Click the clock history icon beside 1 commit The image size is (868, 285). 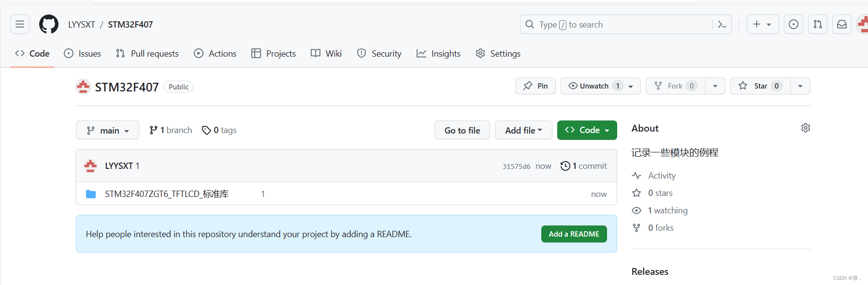coord(565,166)
